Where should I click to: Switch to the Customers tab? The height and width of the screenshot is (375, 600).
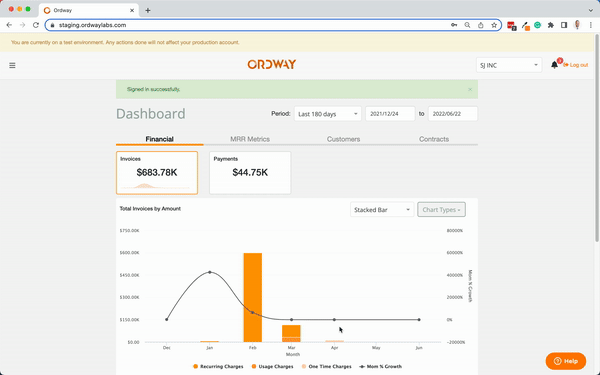(x=343, y=139)
